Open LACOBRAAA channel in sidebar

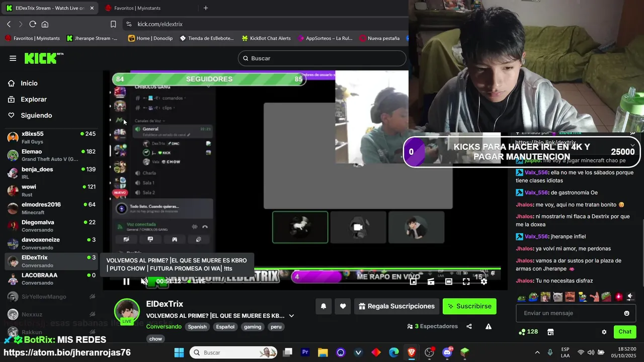(51, 279)
